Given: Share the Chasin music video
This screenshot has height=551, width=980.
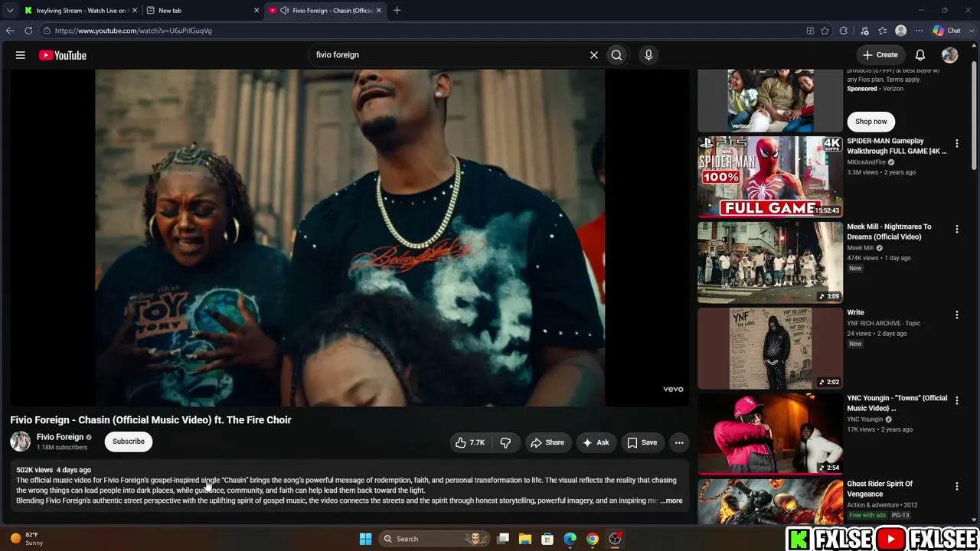Looking at the screenshot, I should [x=547, y=442].
